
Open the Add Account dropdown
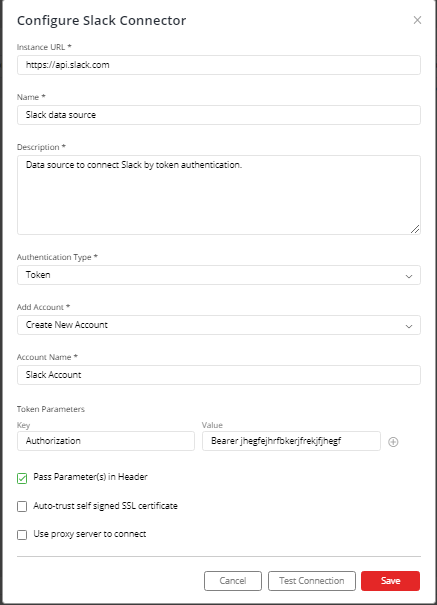coord(219,325)
